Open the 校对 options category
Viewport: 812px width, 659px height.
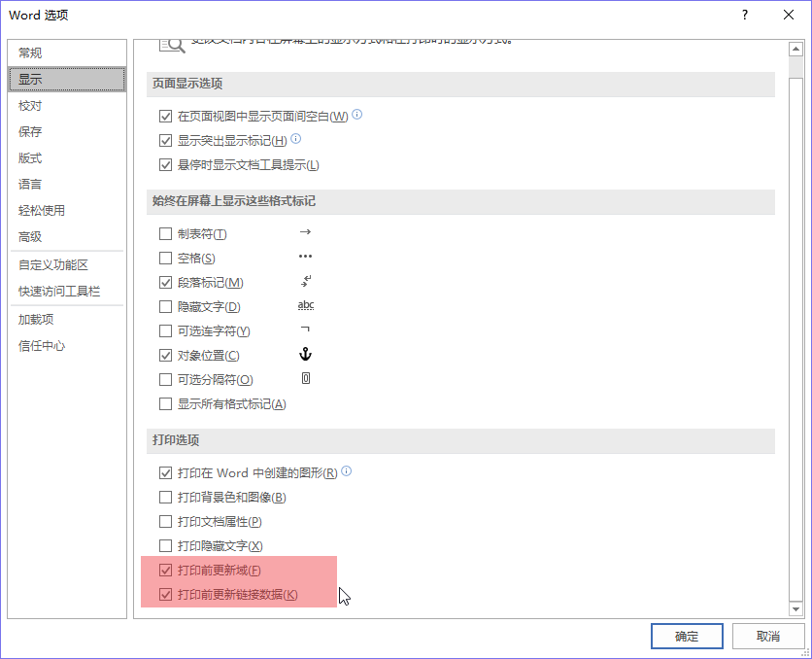67,106
